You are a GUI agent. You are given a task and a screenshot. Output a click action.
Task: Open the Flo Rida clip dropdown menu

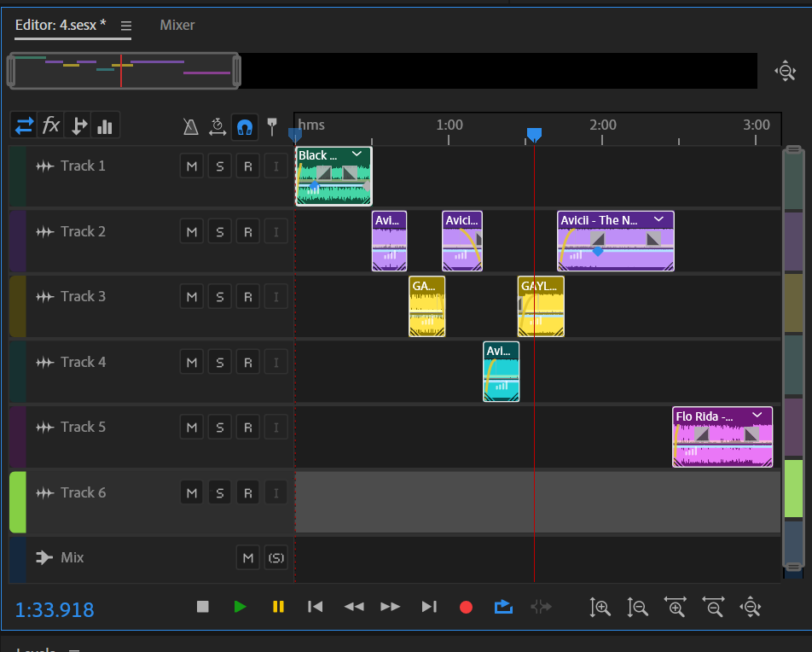pos(757,416)
